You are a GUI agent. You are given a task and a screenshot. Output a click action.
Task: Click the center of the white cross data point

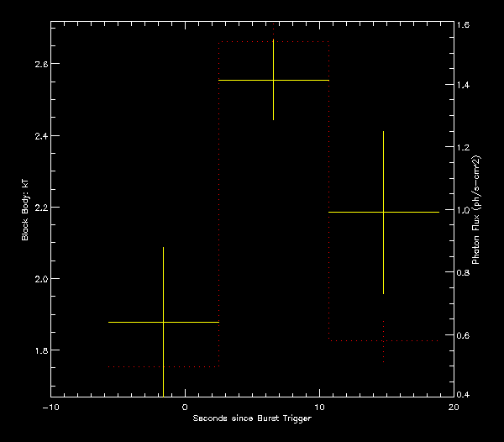tap(274, 80)
